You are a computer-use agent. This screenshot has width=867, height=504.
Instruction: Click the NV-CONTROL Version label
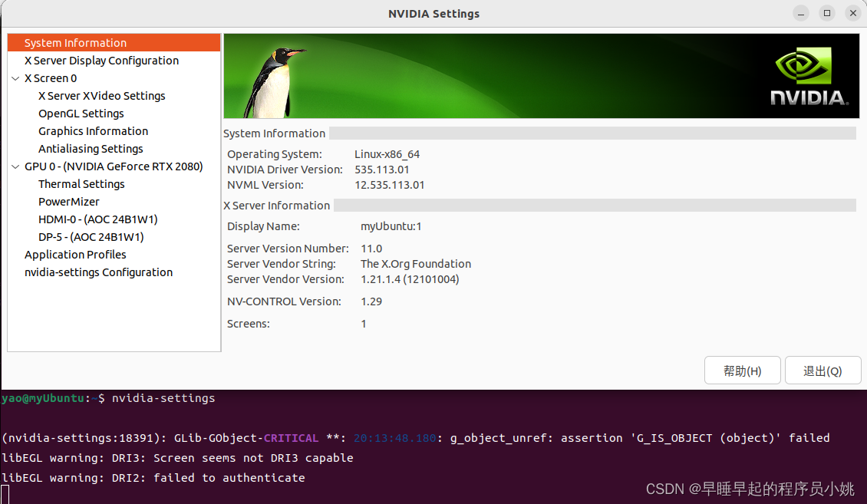284,301
